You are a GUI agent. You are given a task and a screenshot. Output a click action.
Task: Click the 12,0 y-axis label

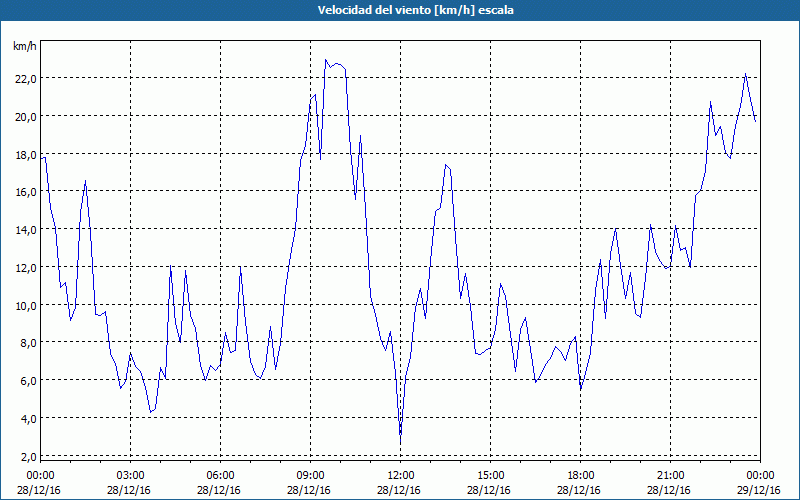(26, 267)
